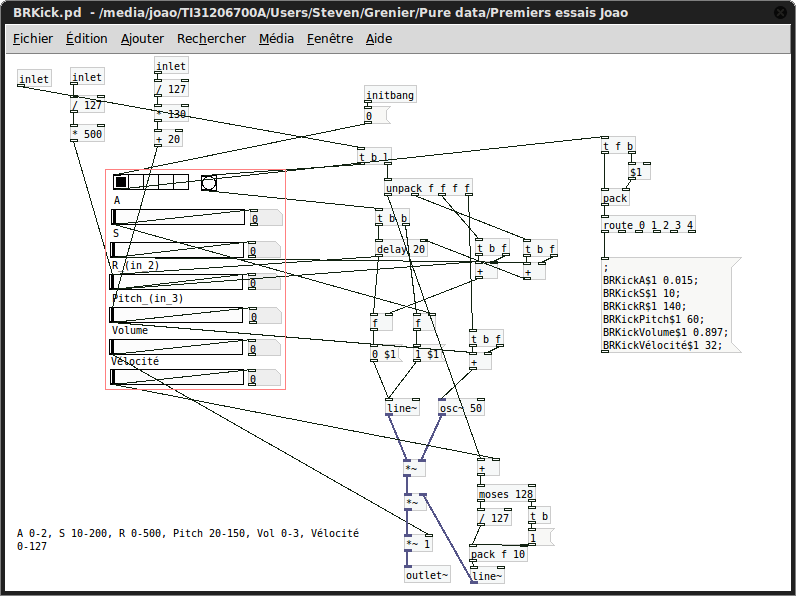Open the Ajouter menu
This screenshot has height=596, width=796.
142,39
